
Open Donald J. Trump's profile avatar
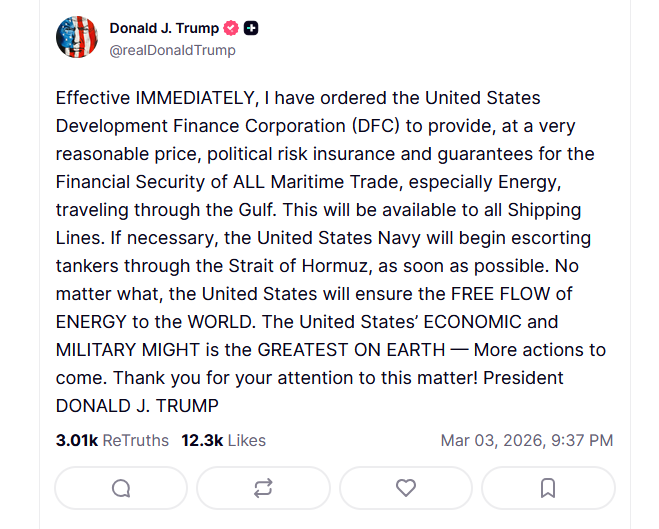76,38
